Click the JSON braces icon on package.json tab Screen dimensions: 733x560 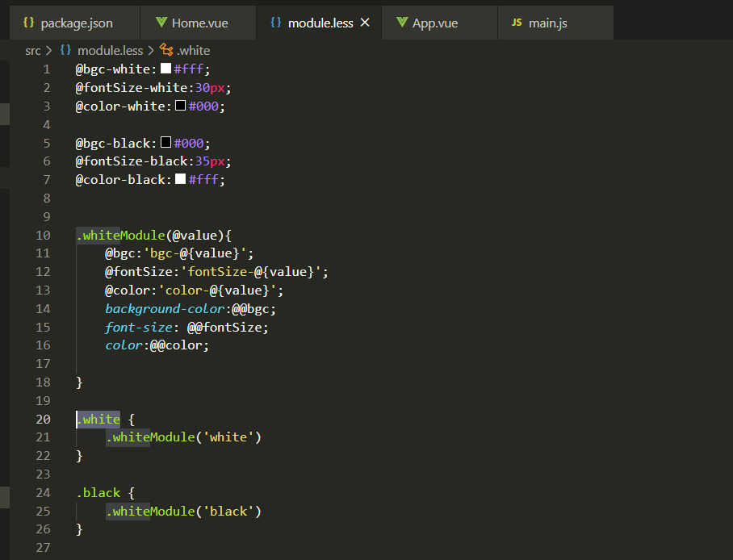(28, 23)
